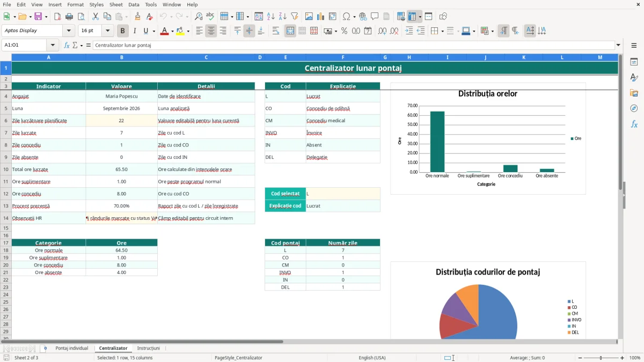Open the sidebar Functions fx deck
644x362 pixels.
pyautogui.click(x=634, y=124)
